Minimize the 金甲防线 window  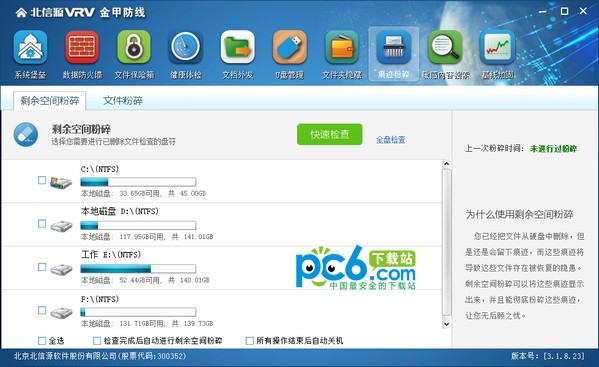pyautogui.click(x=542, y=12)
